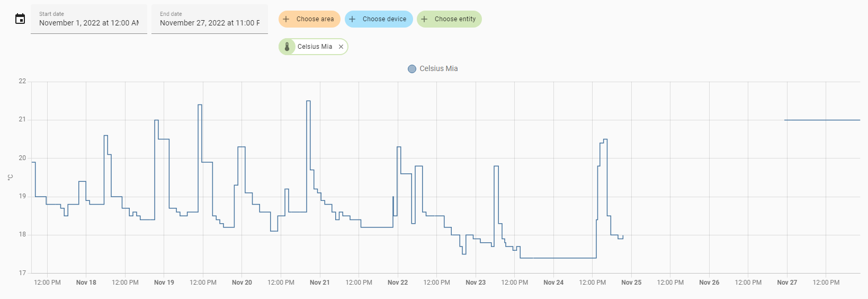The height and width of the screenshot is (299, 868).
Task: Click the Nov 21 x-axis label
Action: [320, 283]
